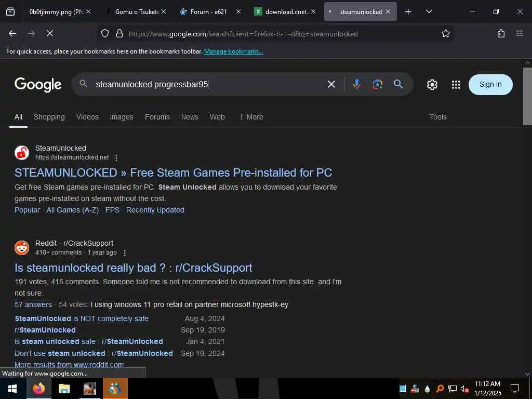
Task: Open the tracking protection shield icon
Action: coord(105,33)
